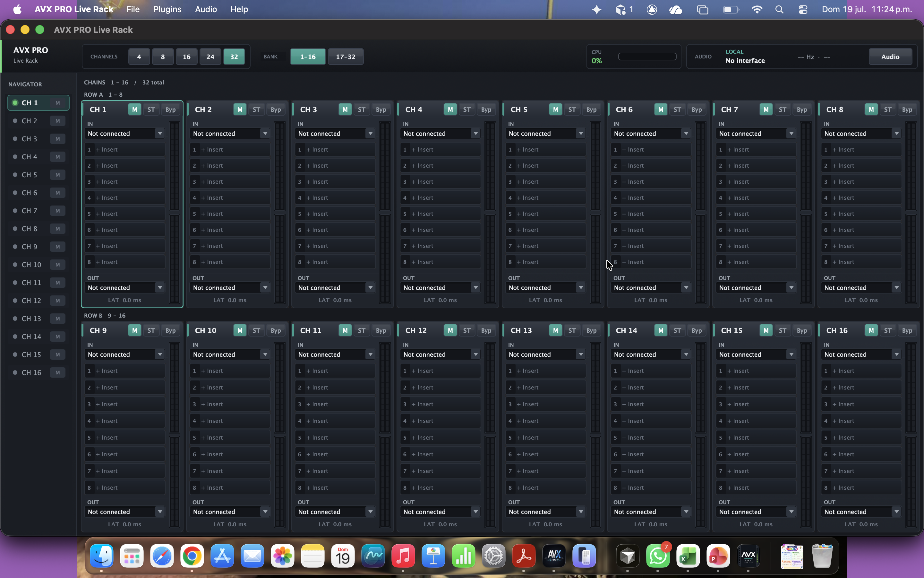Toggle the M button on CH 1 strip
Image resolution: width=924 pixels, height=578 pixels.
(134, 109)
